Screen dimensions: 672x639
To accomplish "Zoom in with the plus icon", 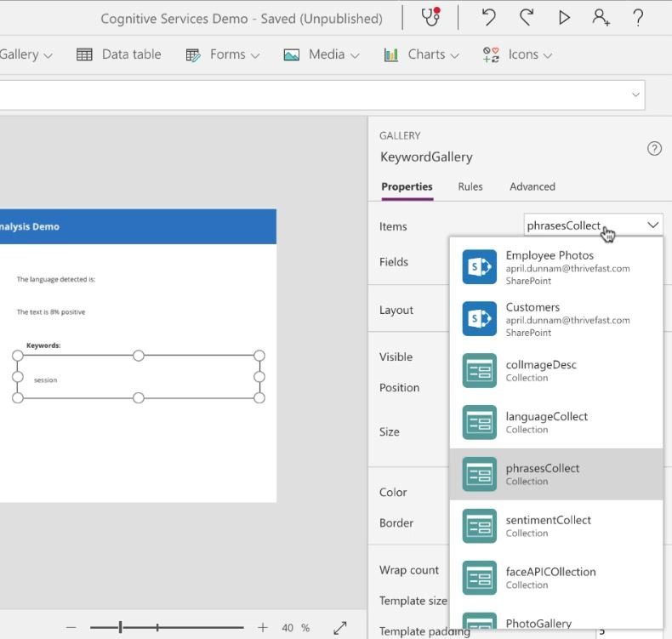I will 263,628.
